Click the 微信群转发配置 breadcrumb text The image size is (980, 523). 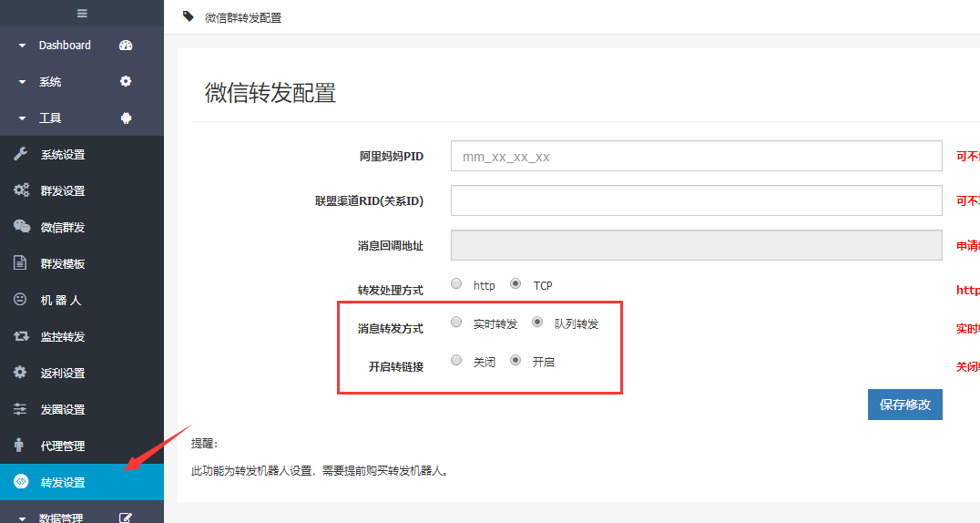coord(243,18)
